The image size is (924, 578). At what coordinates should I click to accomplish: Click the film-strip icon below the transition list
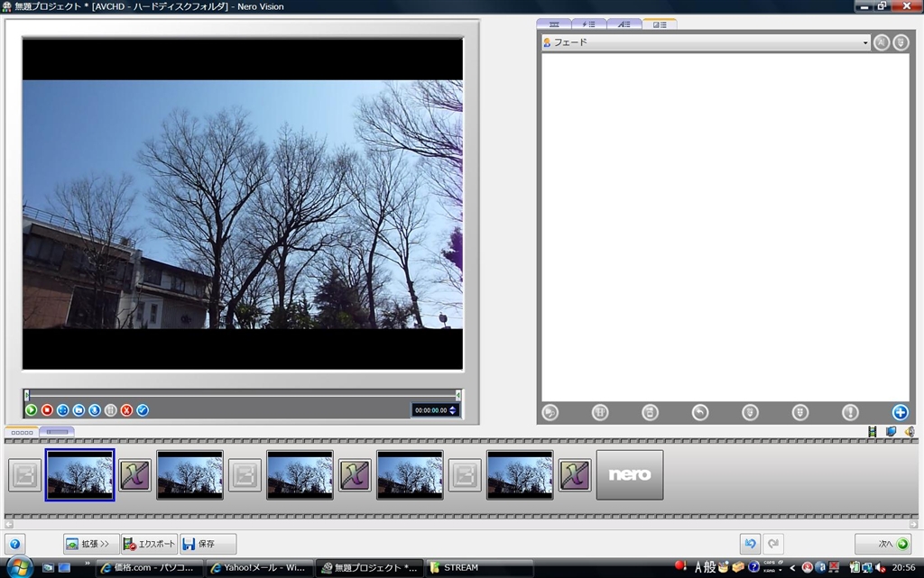600,413
